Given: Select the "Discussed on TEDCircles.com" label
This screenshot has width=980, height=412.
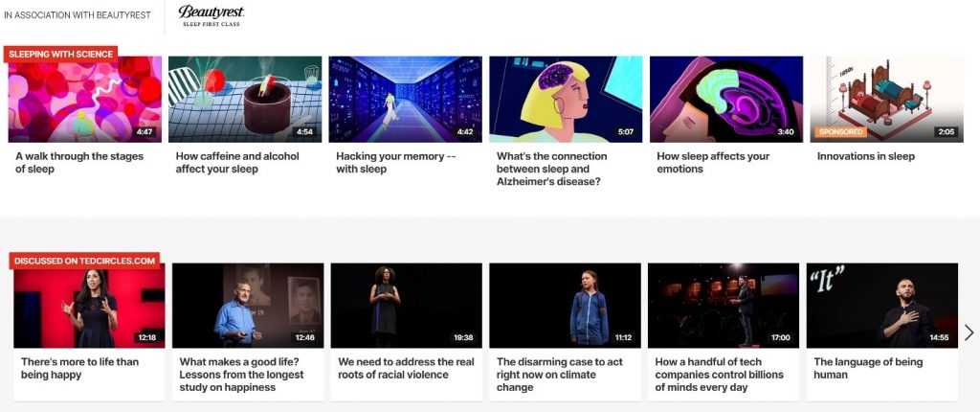Looking at the screenshot, I should (84, 262).
